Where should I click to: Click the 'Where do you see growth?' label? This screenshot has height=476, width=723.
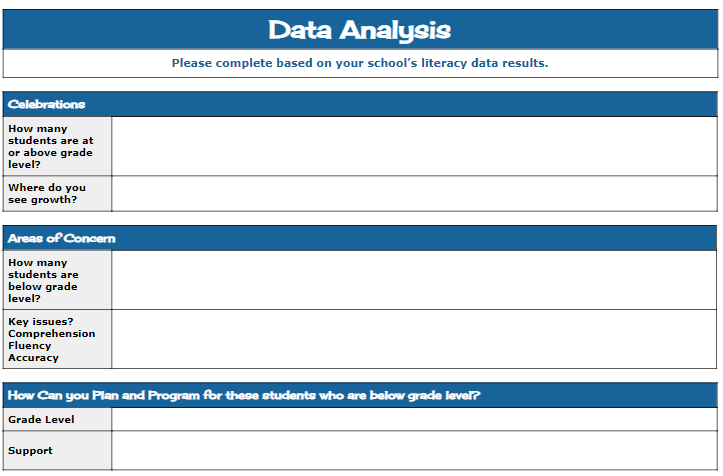point(47,193)
